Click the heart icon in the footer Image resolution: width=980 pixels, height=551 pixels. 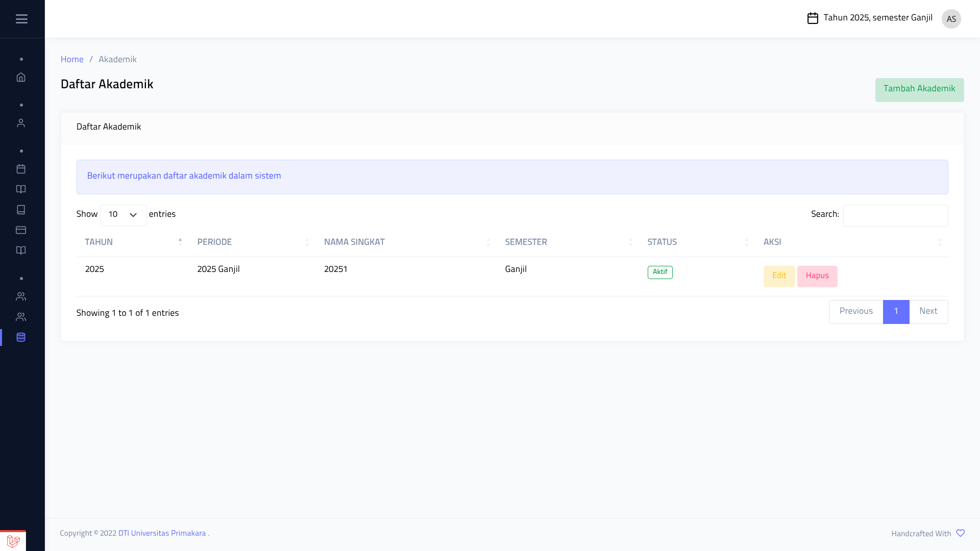[x=960, y=533]
